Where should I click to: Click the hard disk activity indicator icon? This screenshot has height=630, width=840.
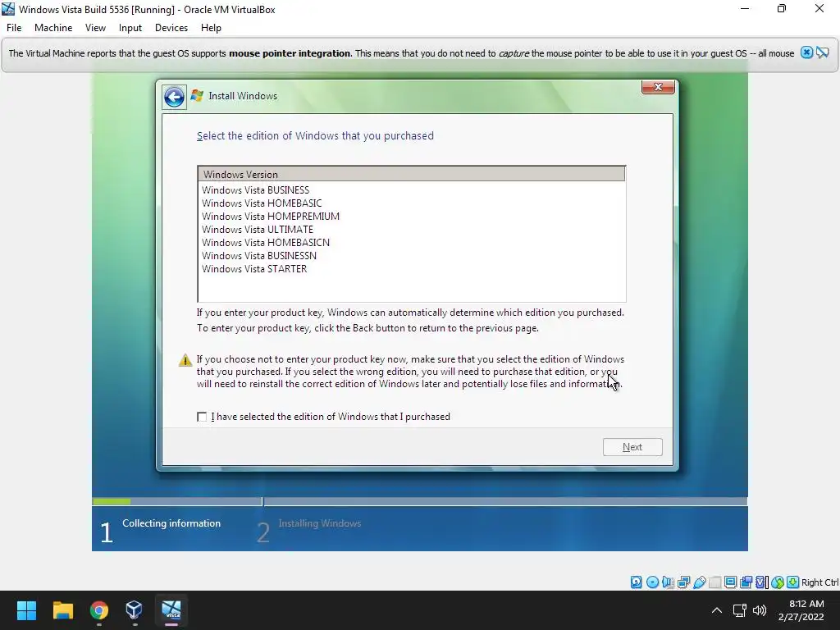(636, 582)
